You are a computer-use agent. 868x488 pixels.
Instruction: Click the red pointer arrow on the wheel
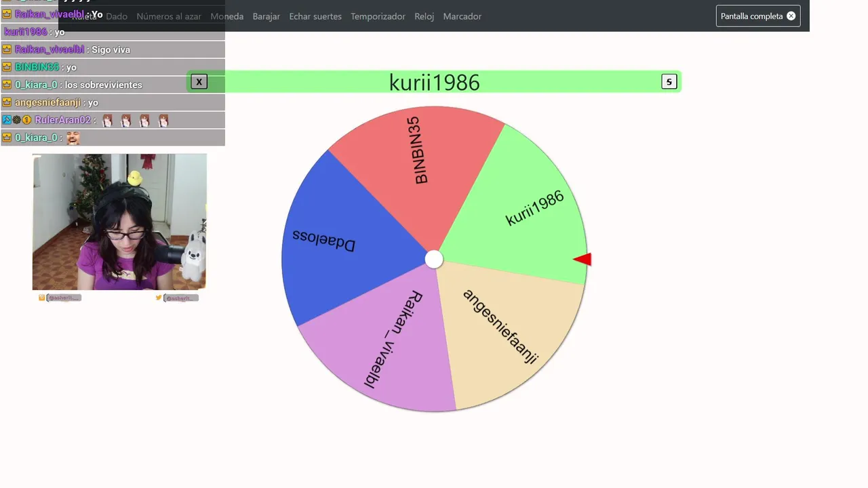pos(583,259)
